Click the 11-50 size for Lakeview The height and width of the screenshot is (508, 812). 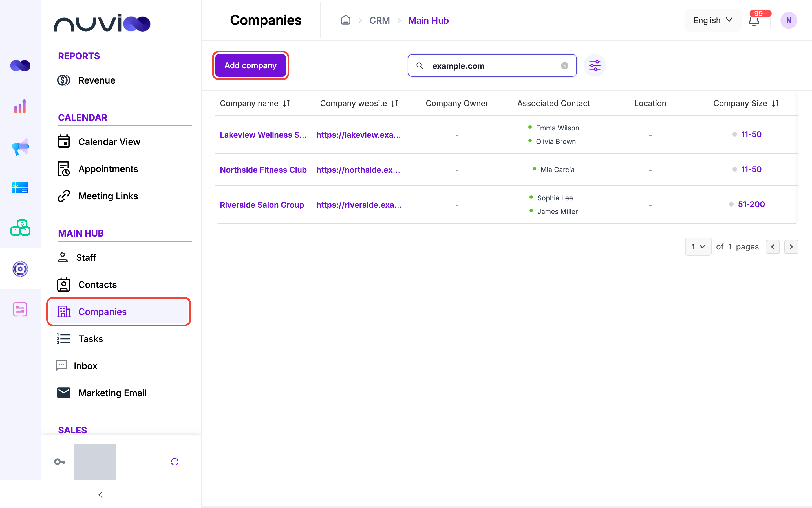coord(751,134)
